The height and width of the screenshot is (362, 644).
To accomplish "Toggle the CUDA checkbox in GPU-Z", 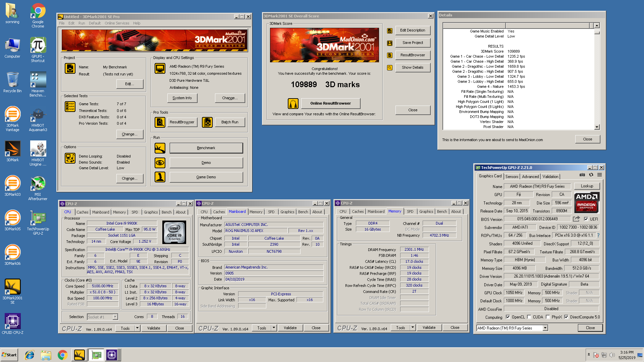I will [529, 317].
